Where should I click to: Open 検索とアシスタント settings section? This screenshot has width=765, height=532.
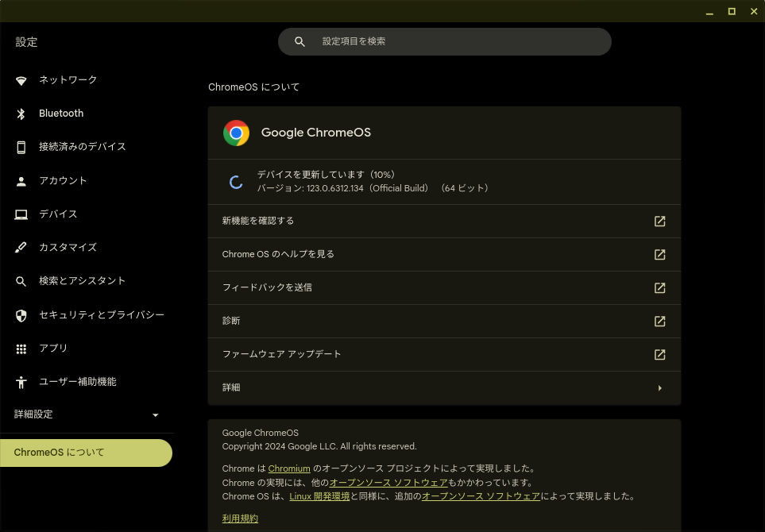point(83,280)
